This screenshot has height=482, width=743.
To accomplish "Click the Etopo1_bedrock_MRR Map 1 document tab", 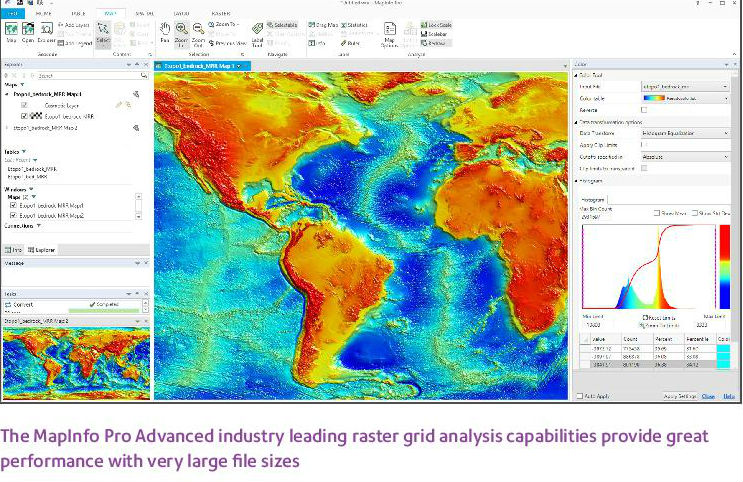I will pyautogui.click(x=203, y=66).
